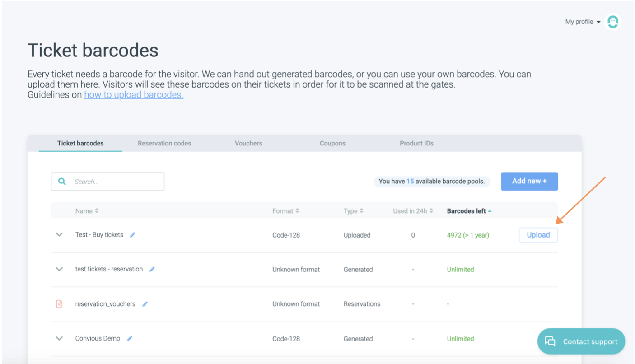Edit the 'Test - Buy tickets' name pencil
This screenshot has height=364, width=635.
[x=133, y=235]
